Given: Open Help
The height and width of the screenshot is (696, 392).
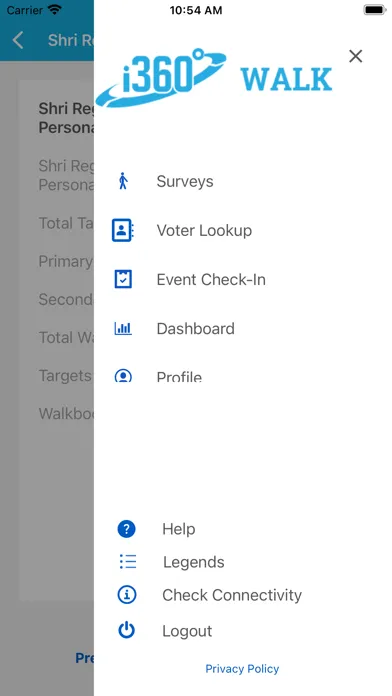Looking at the screenshot, I should 178,529.
